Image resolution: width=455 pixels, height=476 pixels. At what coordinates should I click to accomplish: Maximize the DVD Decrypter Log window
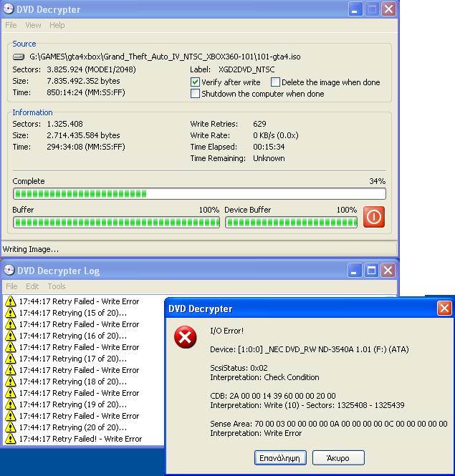coord(371,270)
